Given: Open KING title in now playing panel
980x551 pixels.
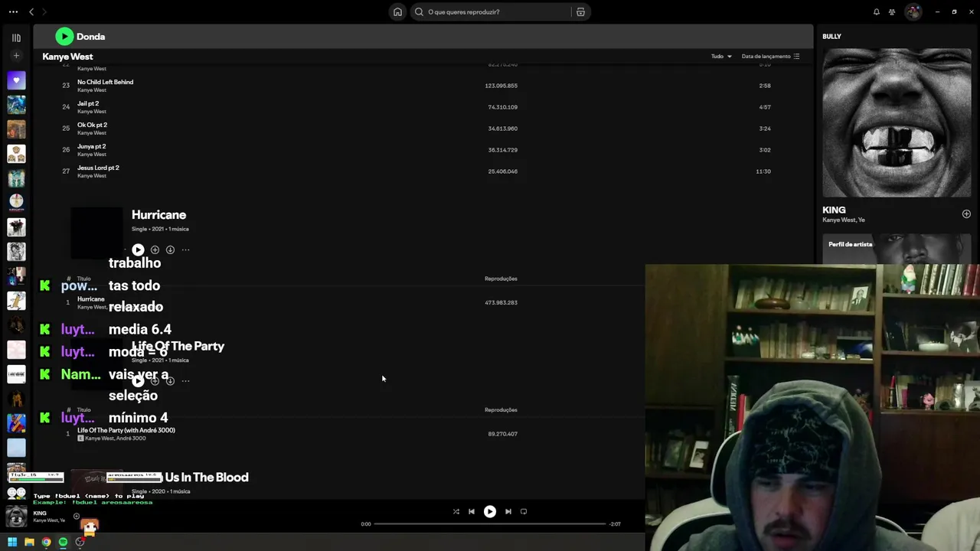Looking at the screenshot, I should (x=834, y=210).
